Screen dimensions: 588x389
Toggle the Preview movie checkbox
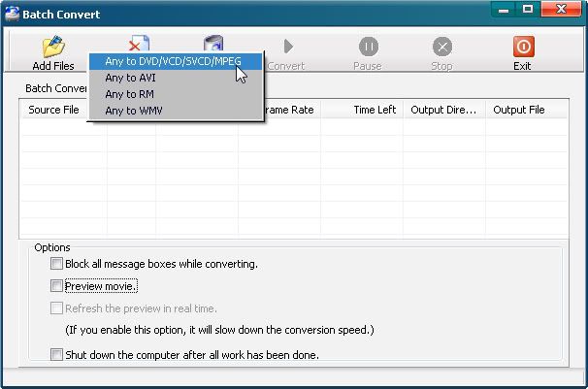[57, 286]
